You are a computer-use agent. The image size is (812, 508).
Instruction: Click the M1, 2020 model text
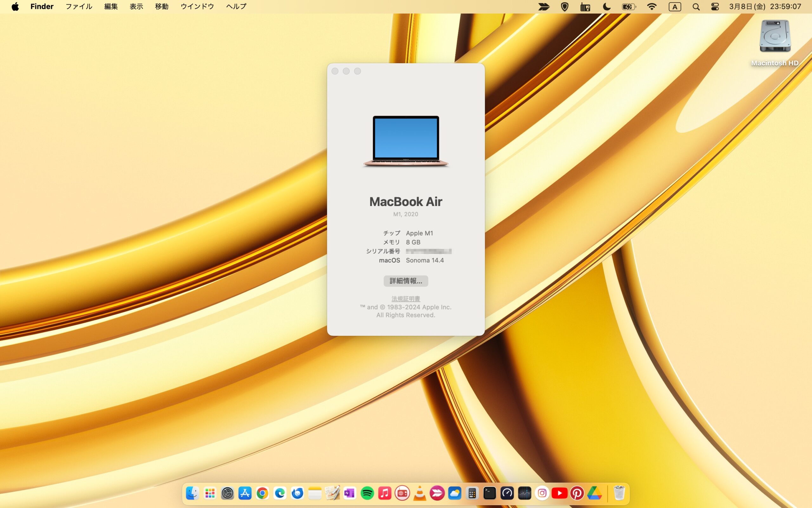click(406, 214)
